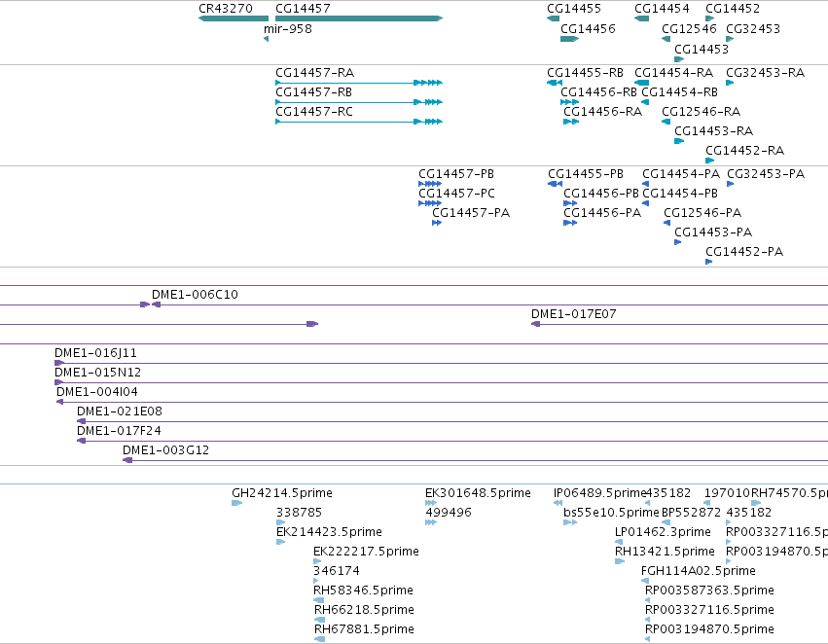Click protein CG12546-PA label
The width and height of the screenshot is (828, 644).
(x=702, y=213)
